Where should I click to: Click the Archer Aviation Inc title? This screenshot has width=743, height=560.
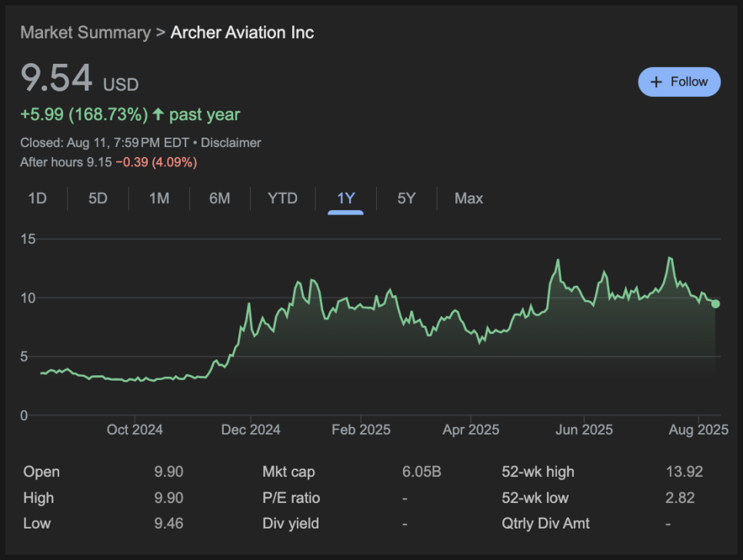[242, 32]
